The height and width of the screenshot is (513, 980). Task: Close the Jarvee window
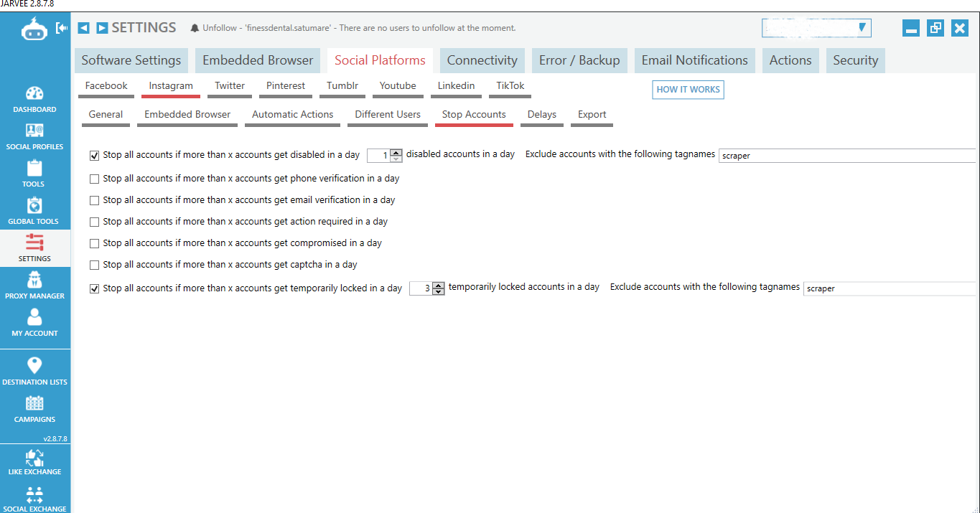[x=960, y=28]
